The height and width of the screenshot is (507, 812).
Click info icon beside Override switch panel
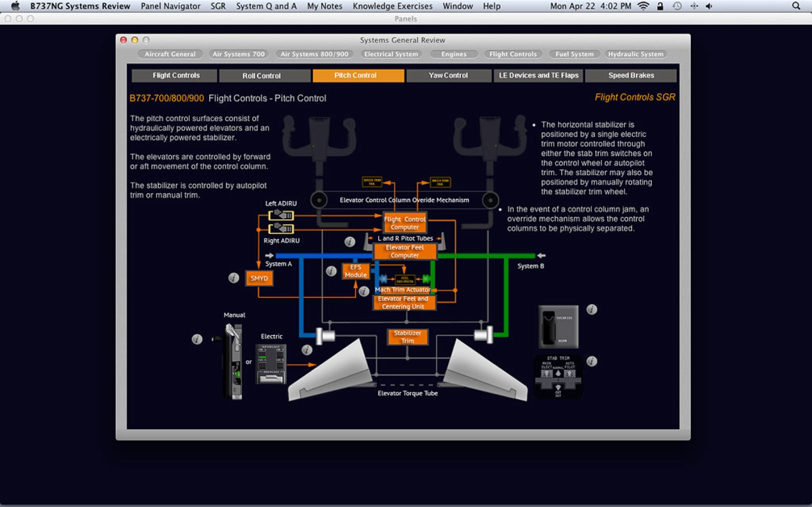[591, 309]
